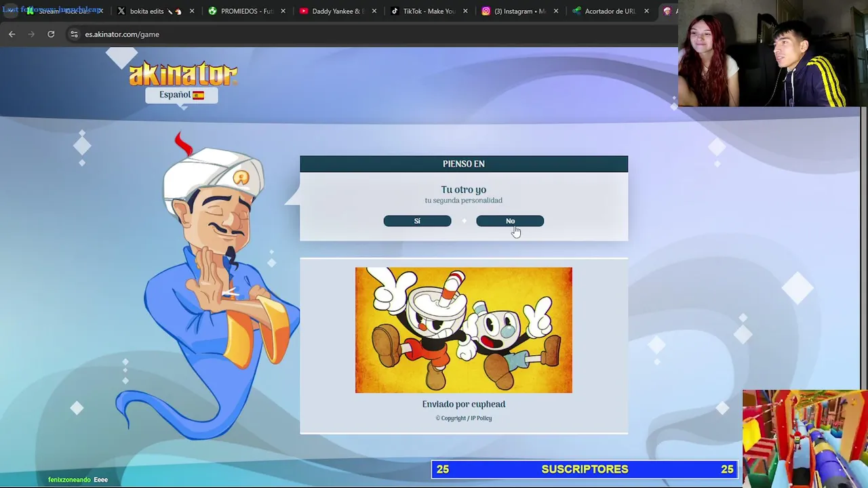This screenshot has width=868, height=488.
Task: Click the PIENSO EN header
Action: pos(464,164)
